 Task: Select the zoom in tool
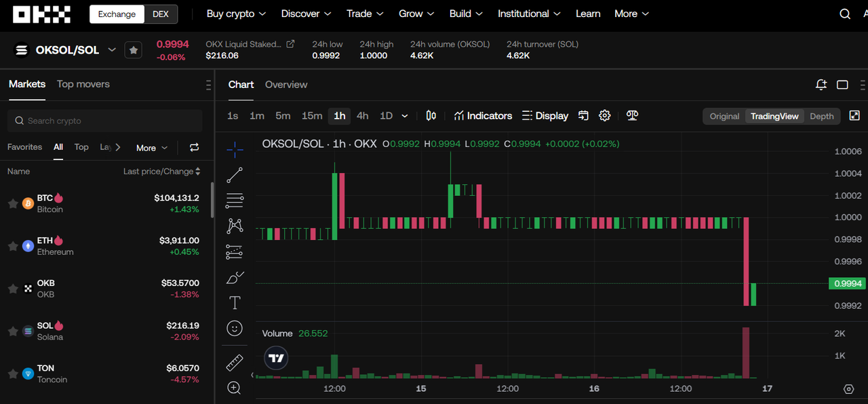pyautogui.click(x=235, y=388)
